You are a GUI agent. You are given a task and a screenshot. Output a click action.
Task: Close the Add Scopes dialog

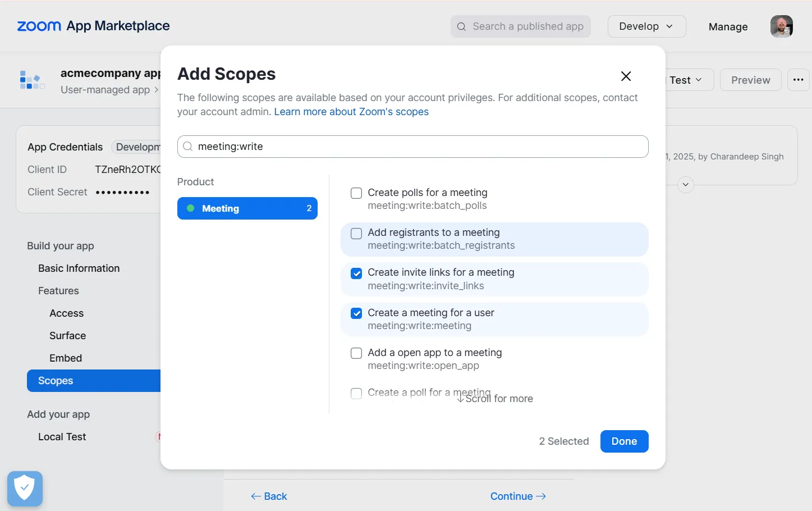[x=626, y=76]
